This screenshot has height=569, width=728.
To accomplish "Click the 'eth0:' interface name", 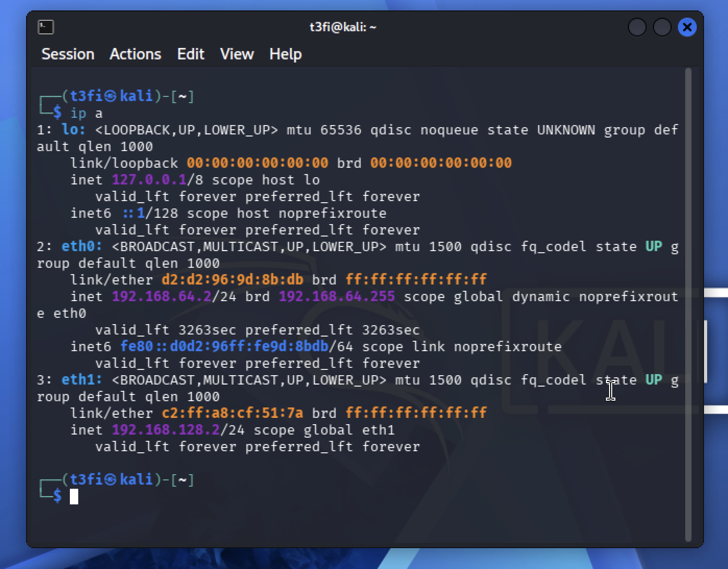I will 82,246.
